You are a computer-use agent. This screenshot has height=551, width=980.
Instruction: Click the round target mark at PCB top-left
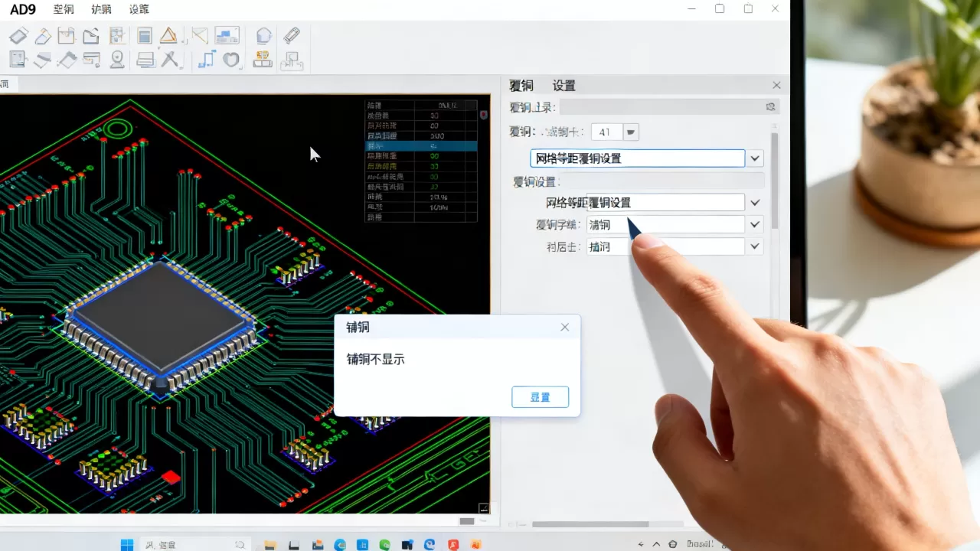click(118, 128)
